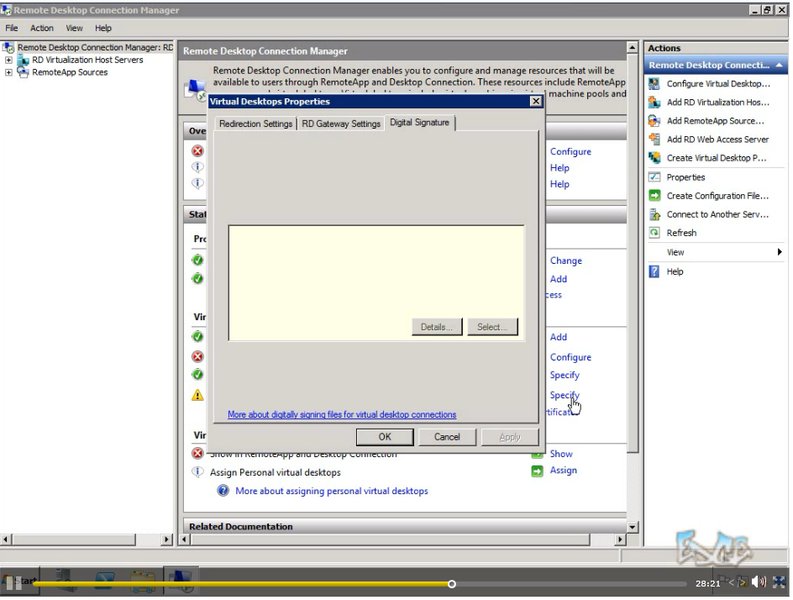Click right arrow of left tree scrollbar
Viewport: 793px width, 600px height.
point(167,540)
